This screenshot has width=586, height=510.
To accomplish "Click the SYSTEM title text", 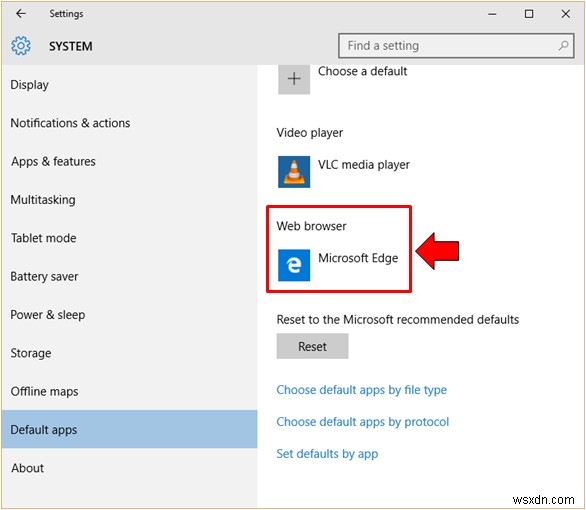I will pos(71,46).
